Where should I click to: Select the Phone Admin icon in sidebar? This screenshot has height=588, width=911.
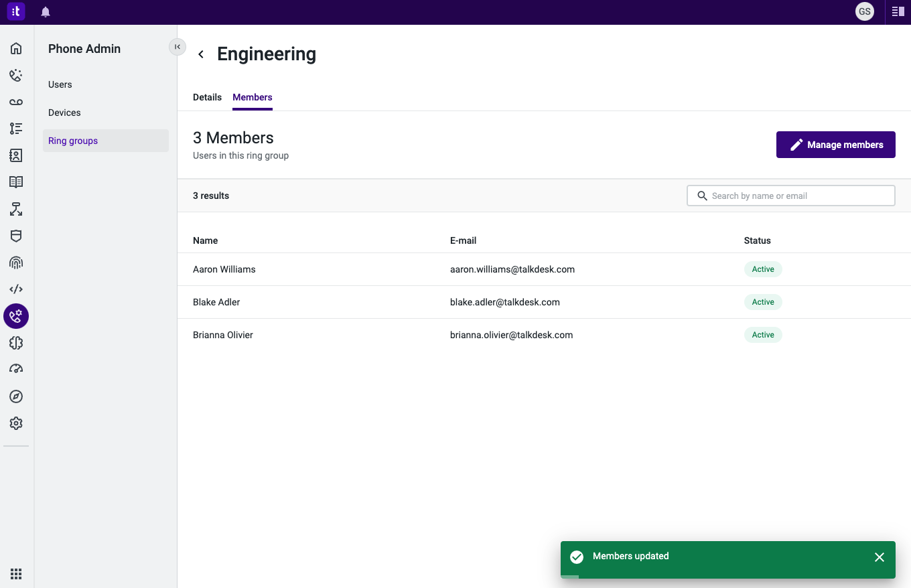(16, 316)
